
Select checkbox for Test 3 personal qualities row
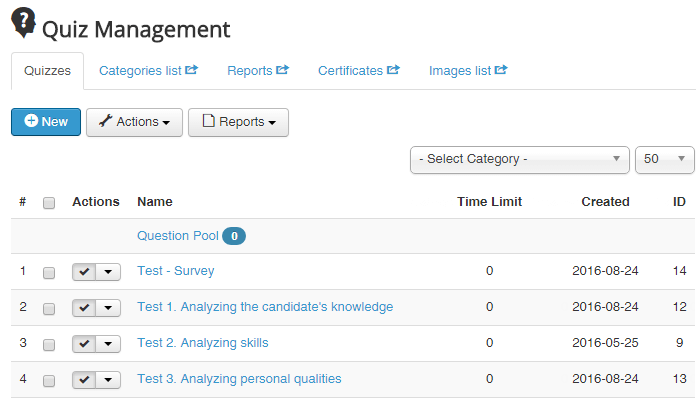coord(49,380)
